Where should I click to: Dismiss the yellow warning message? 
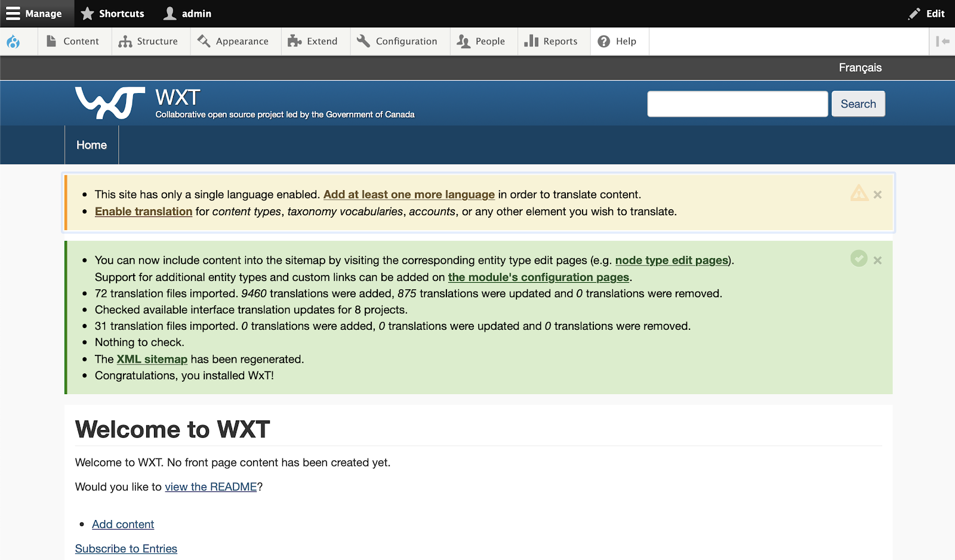[x=877, y=194]
